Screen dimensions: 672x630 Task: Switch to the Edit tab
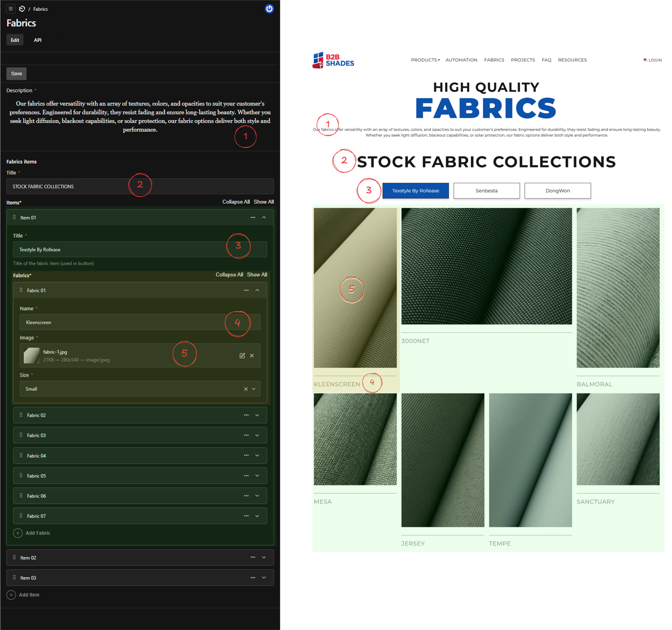pos(15,40)
